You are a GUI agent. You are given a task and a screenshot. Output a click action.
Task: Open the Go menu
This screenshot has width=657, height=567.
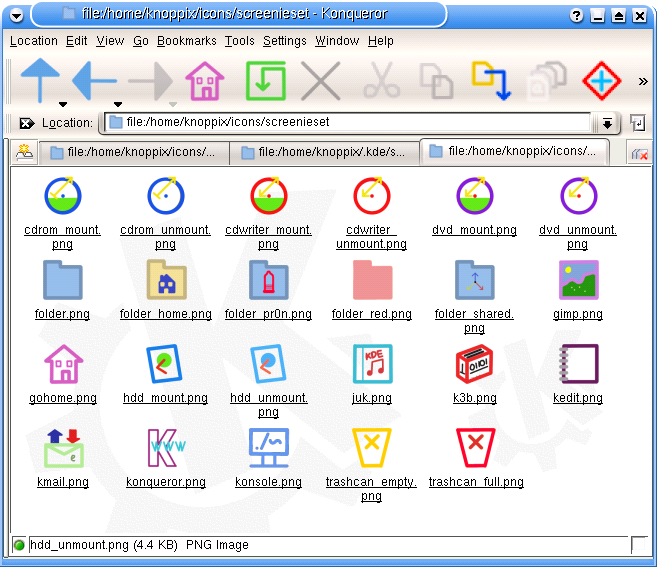pyautogui.click(x=141, y=41)
